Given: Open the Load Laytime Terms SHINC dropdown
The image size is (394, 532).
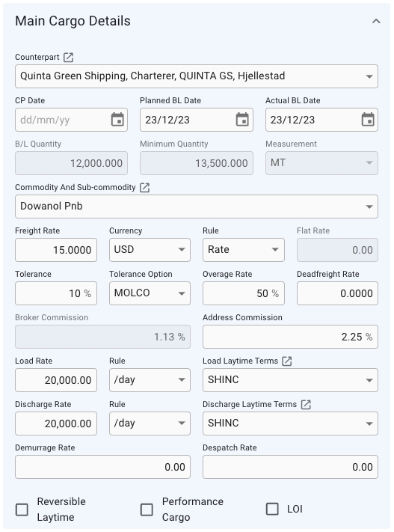Looking at the screenshot, I should pos(290,380).
